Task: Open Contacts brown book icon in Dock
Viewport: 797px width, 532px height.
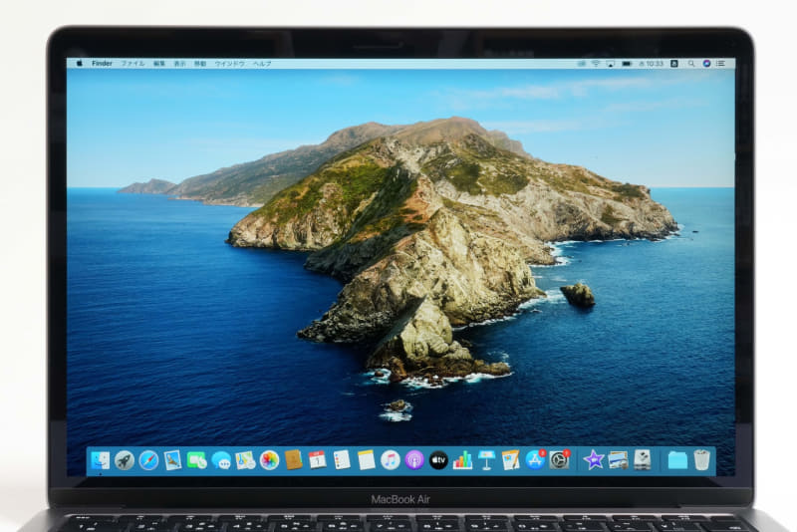Action: click(294, 460)
